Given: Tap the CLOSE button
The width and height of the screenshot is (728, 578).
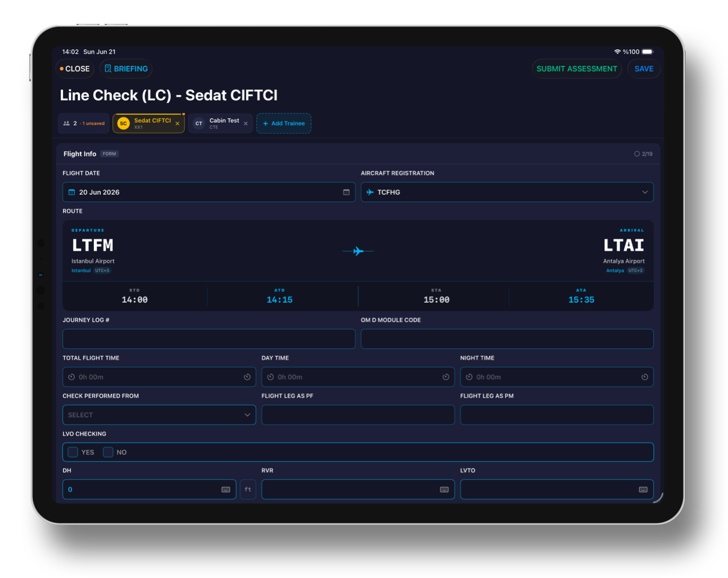Looking at the screenshot, I should [x=75, y=69].
